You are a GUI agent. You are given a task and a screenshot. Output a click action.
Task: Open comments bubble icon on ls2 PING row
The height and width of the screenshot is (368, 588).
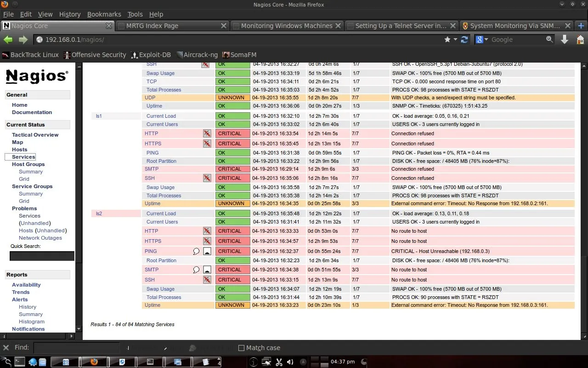tap(196, 251)
